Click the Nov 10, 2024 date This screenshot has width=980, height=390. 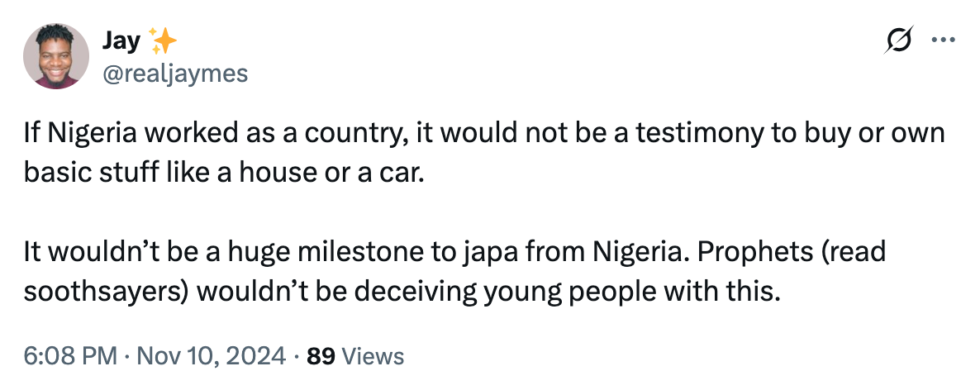coord(211,356)
